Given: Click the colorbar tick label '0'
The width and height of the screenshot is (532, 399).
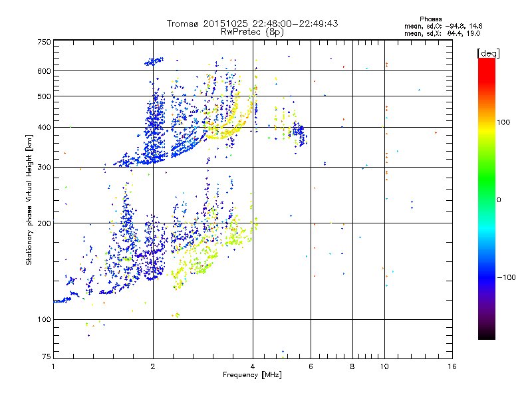Looking at the screenshot, I should point(499,200).
